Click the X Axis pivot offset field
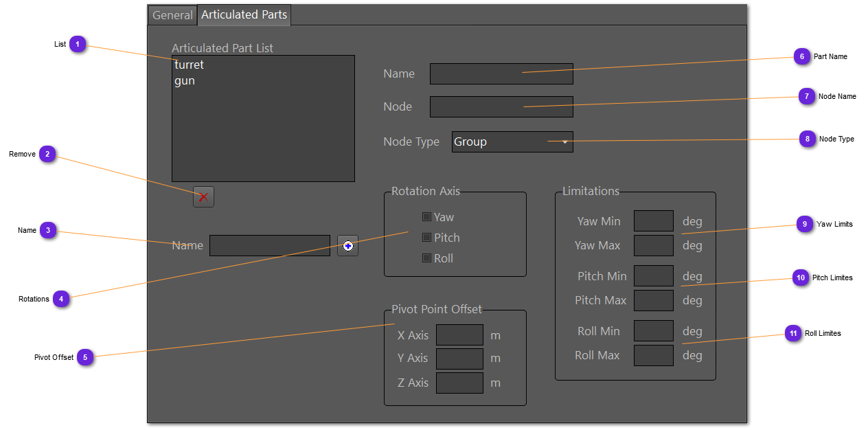This screenshot has height=430, width=868. (x=459, y=335)
